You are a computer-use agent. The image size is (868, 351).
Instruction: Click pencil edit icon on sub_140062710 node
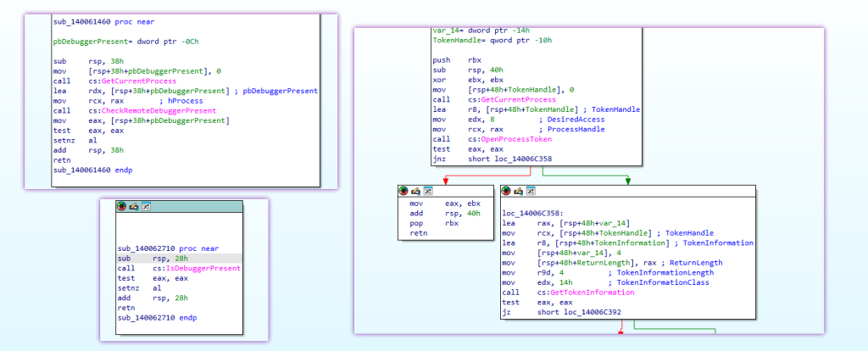click(134, 206)
